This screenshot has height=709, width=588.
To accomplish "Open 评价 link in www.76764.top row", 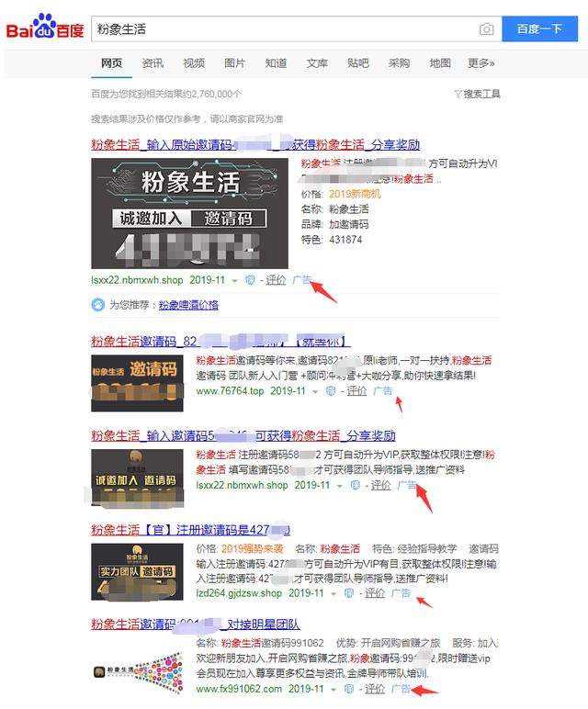I will tap(356, 391).
